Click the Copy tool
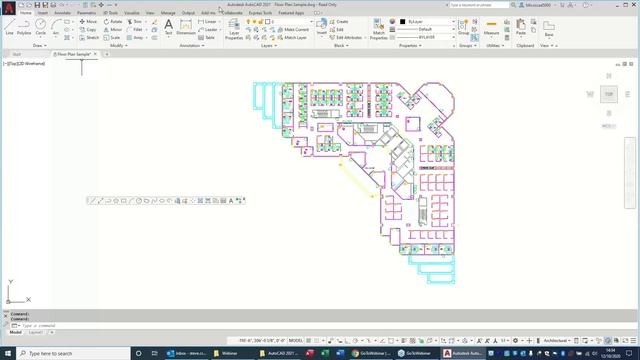The width and height of the screenshot is (640, 360). pos(88,29)
